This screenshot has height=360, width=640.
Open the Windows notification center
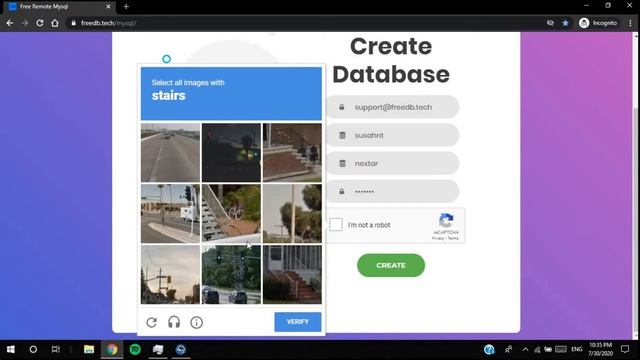[x=625, y=349]
